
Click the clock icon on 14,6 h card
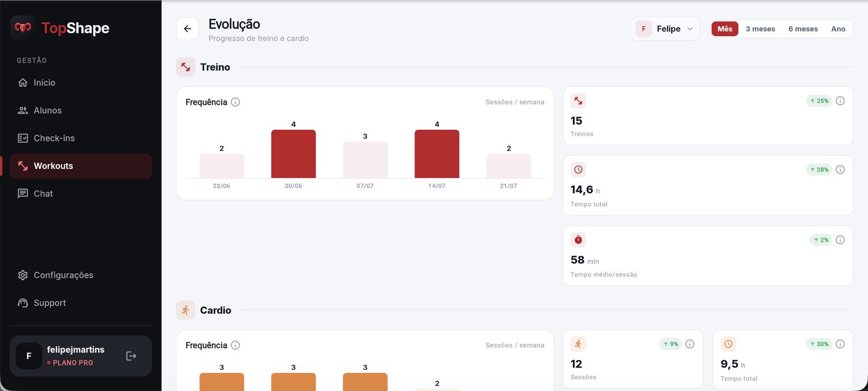[x=578, y=169]
